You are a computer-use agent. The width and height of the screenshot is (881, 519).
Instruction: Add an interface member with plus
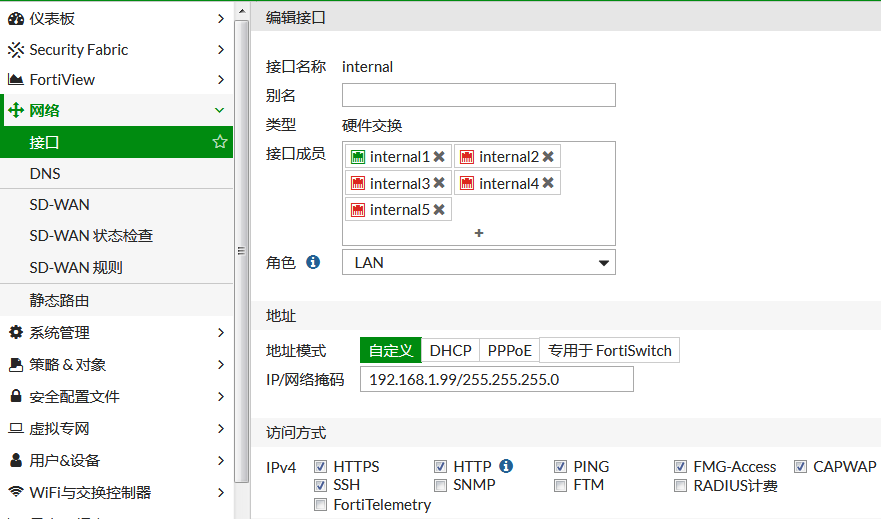[479, 233]
